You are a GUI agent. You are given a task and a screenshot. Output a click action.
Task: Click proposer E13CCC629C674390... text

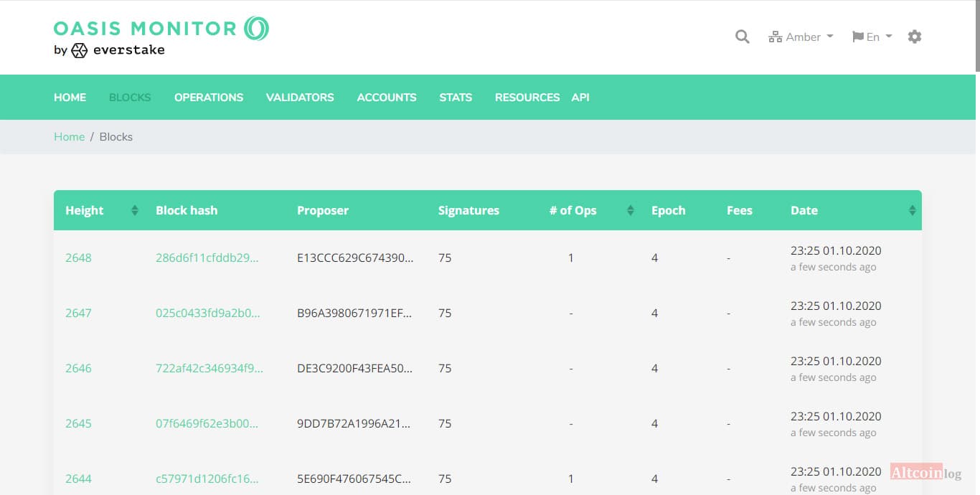tap(355, 258)
